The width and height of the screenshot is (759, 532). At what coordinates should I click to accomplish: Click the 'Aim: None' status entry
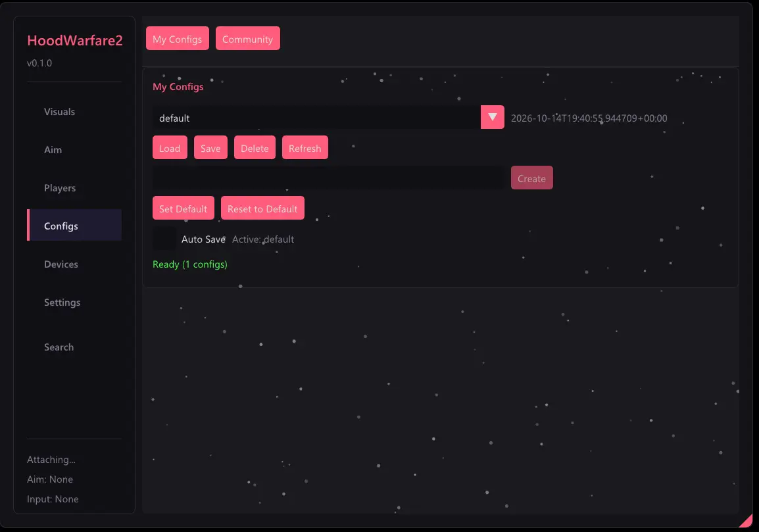coord(50,479)
